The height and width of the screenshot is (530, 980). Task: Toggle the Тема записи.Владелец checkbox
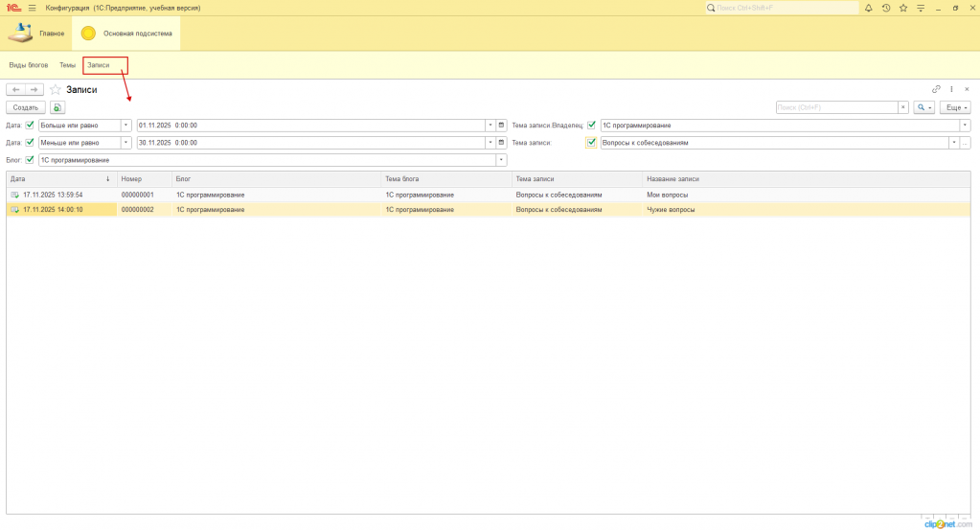click(x=591, y=125)
